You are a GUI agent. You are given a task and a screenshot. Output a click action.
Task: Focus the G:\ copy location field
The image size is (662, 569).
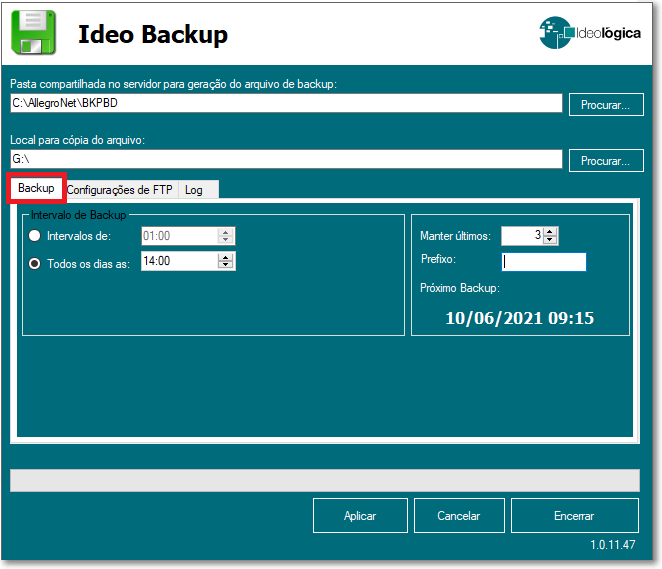(286, 159)
